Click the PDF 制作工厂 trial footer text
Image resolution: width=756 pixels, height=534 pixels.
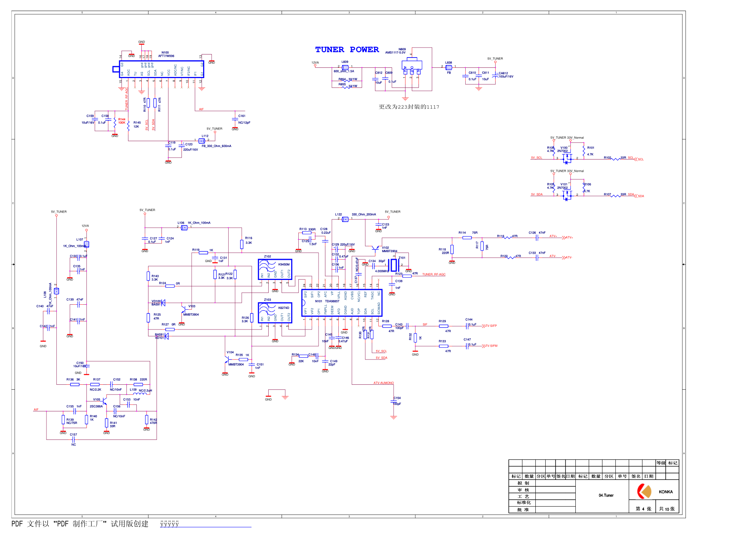pos(80,524)
